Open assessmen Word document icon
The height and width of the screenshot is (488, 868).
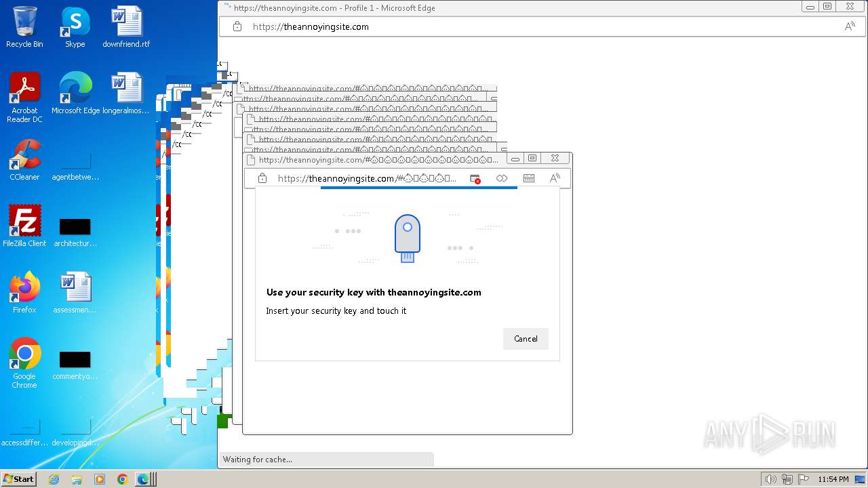[x=75, y=293]
